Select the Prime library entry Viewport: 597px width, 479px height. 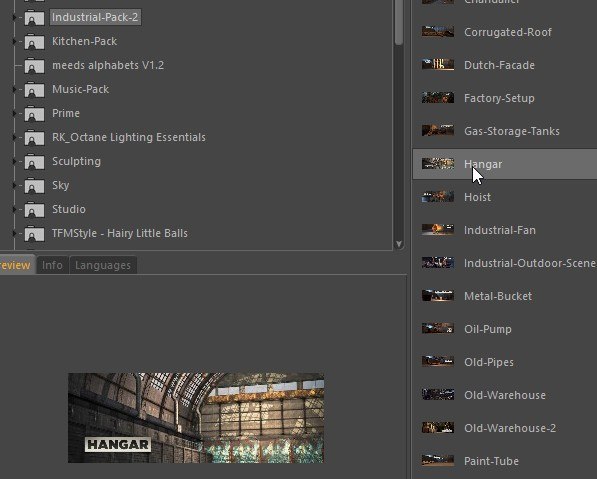(66, 113)
